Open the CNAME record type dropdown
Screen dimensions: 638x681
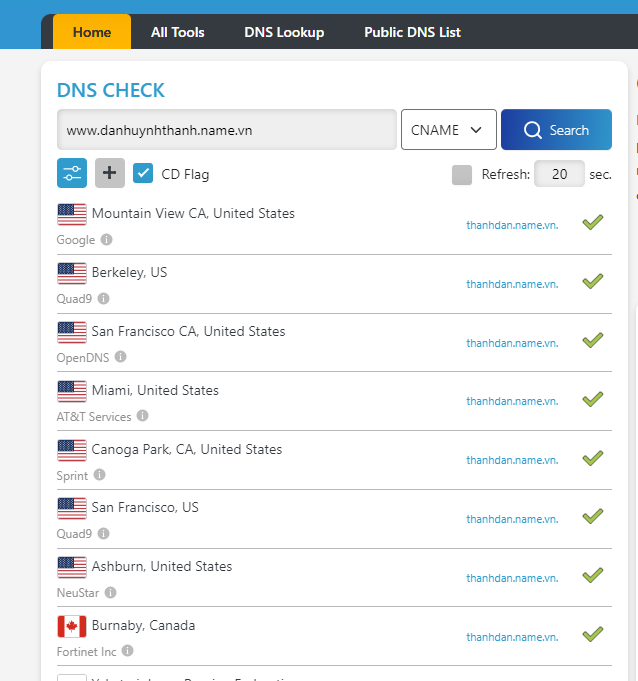[448, 130]
